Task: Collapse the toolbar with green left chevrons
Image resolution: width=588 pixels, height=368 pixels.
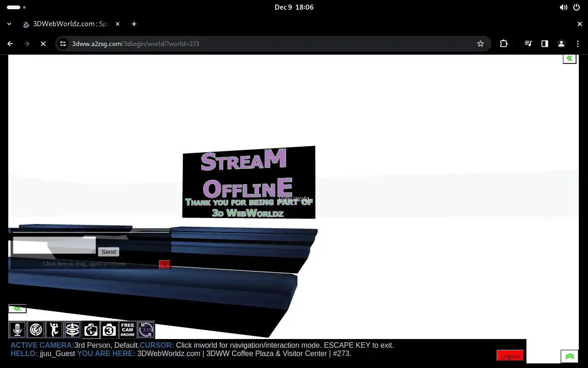Action: 17,309
